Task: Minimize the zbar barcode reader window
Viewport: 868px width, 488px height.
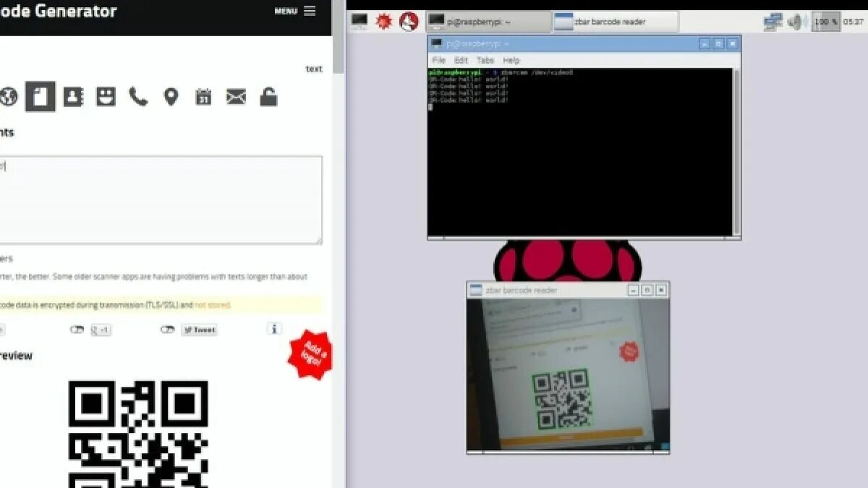Action: [x=634, y=290]
